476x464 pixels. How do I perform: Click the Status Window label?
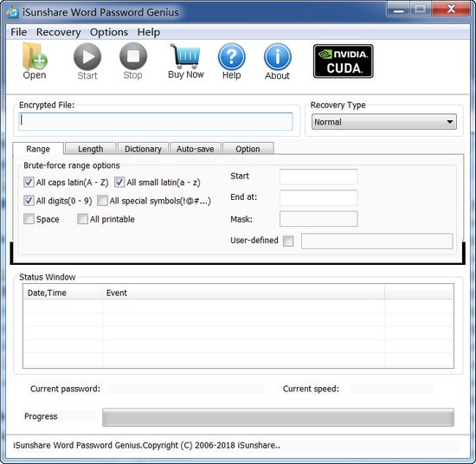click(48, 277)
